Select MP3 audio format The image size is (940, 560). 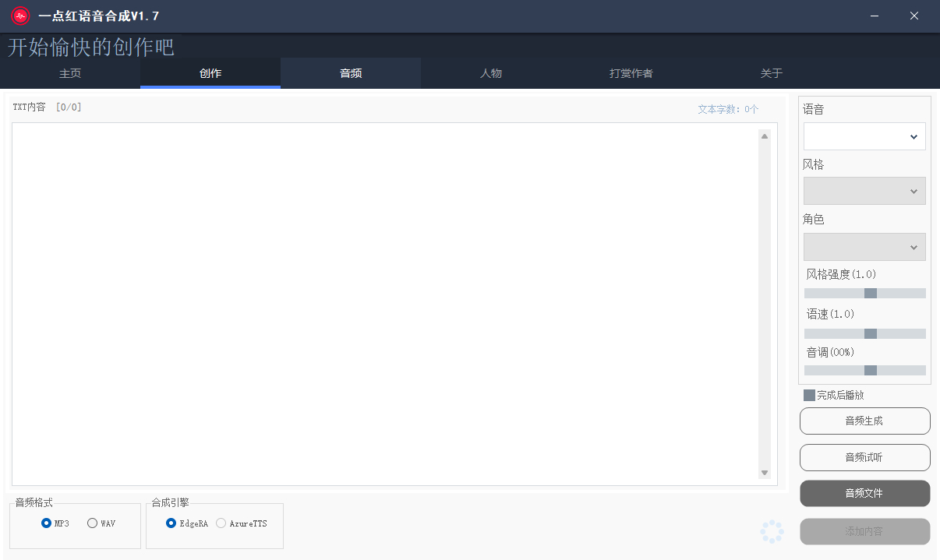pyautogui.click(x=47, y=523)
